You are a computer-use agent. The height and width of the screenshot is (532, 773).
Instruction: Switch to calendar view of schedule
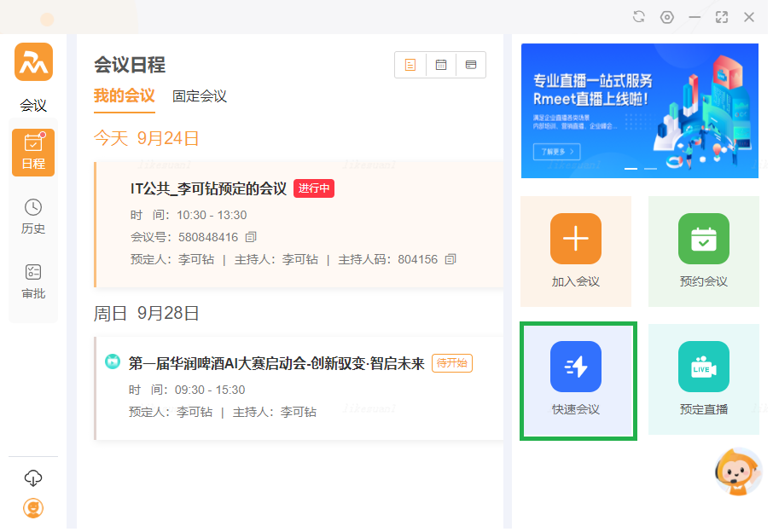click(x=441, y=65)
